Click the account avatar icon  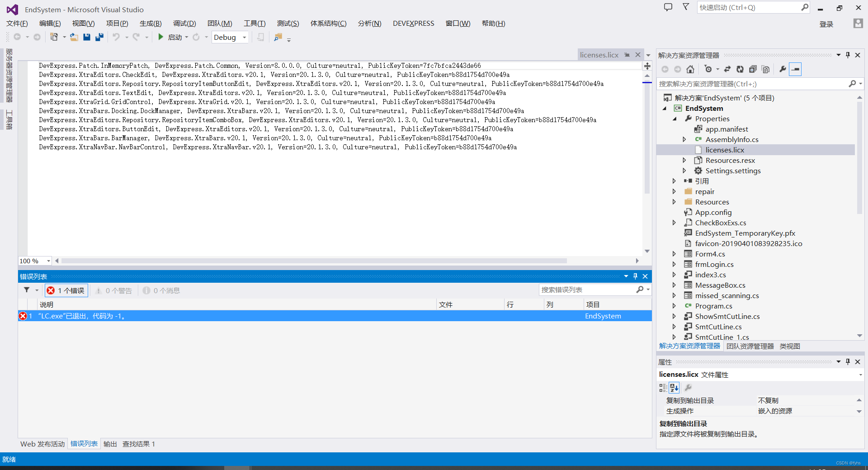point(858,24)
